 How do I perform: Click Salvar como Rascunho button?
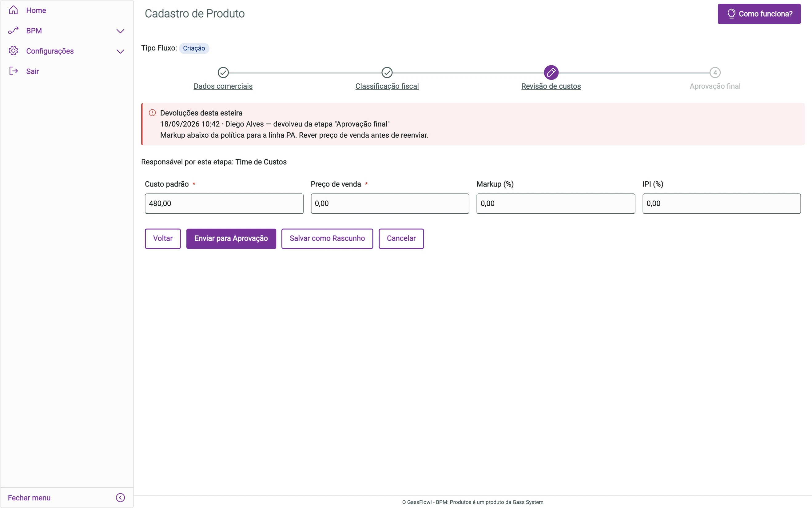coord(327,239)
